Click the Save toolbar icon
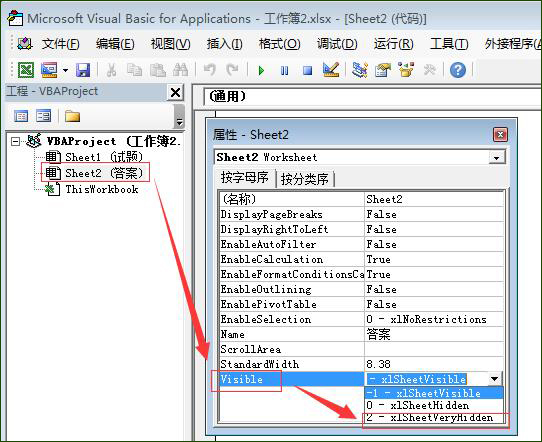This screenshot has width=542, height=442. click(83, 70)
